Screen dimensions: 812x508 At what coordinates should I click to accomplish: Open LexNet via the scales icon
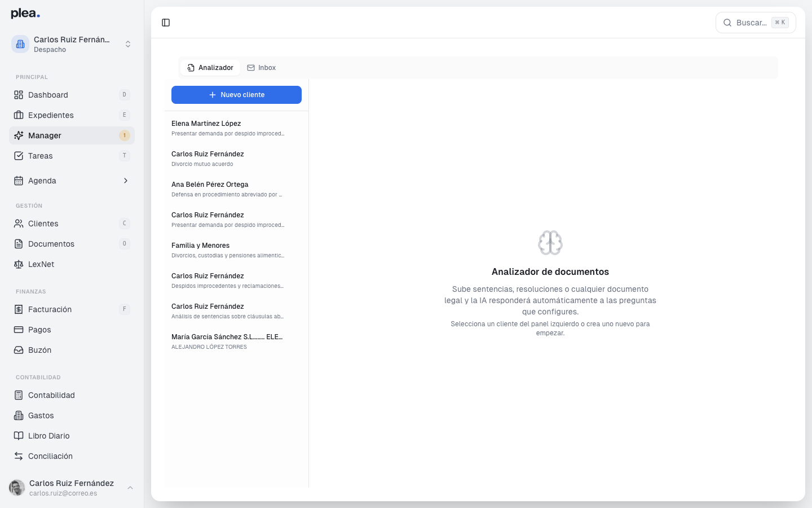19,264
